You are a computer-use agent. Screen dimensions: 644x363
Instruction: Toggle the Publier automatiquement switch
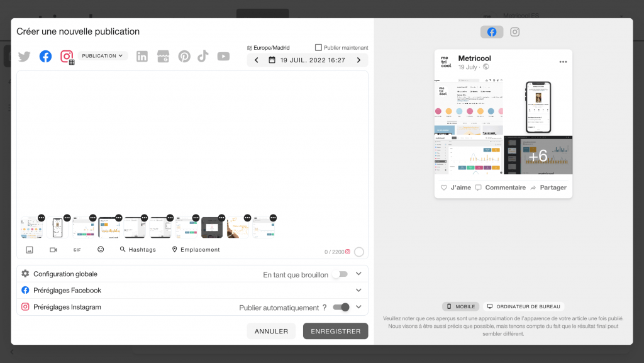pos(341,307)
